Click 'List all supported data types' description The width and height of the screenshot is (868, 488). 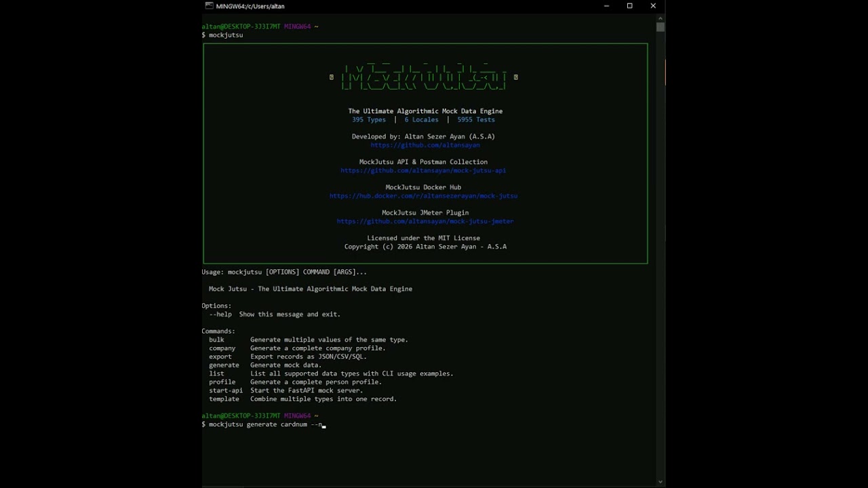[352, 373]
